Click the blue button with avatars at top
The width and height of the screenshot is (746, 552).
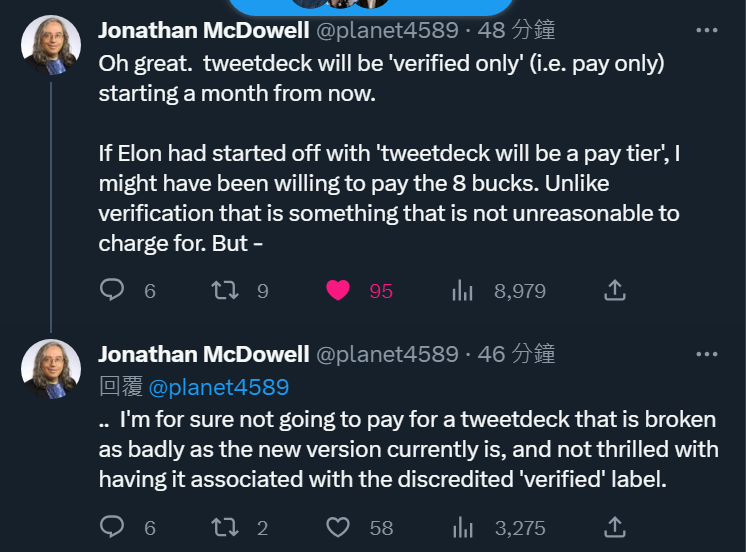click(371, 7)
